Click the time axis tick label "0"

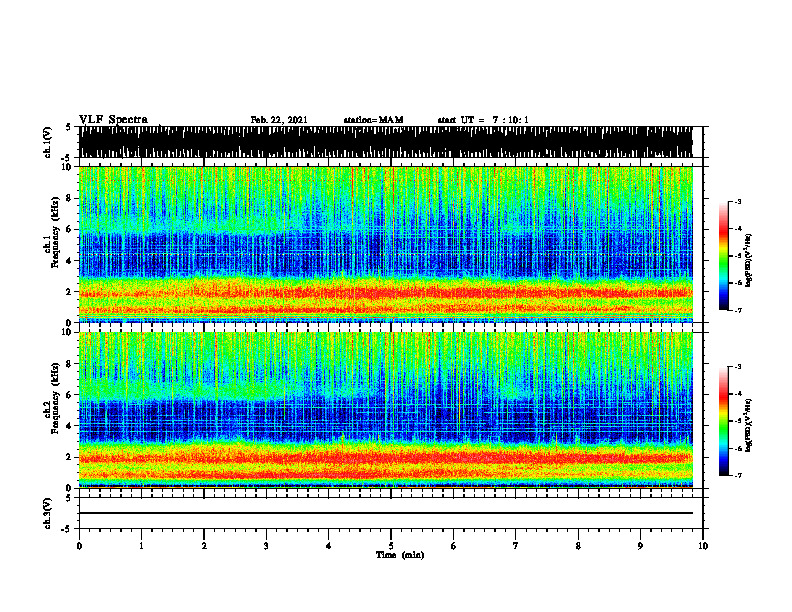point(79,546)
